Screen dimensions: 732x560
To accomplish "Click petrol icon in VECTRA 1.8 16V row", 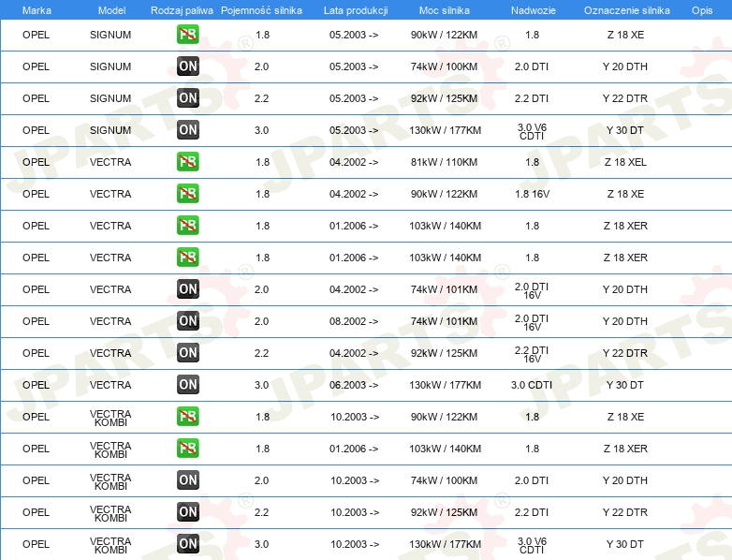I will click(187, 193).
